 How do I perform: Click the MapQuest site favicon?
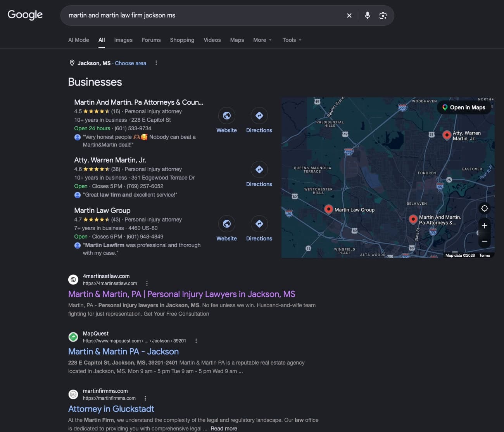coord(73,337)
